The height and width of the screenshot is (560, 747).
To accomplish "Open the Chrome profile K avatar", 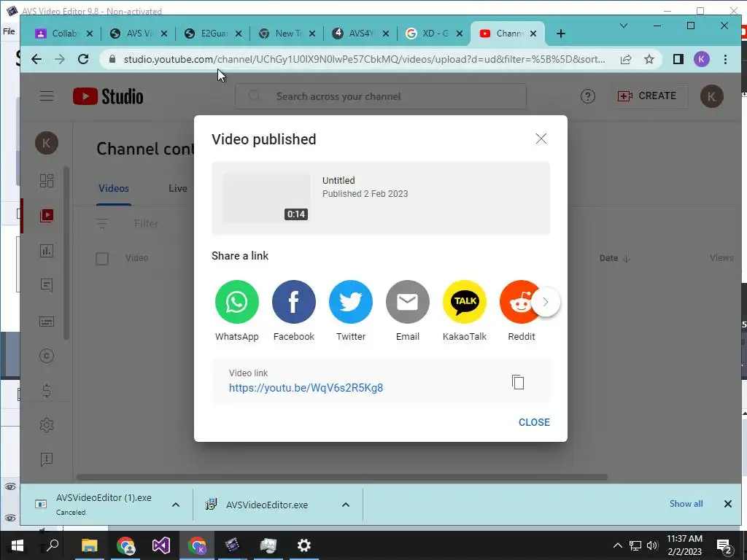I will [x=701, y=59].
